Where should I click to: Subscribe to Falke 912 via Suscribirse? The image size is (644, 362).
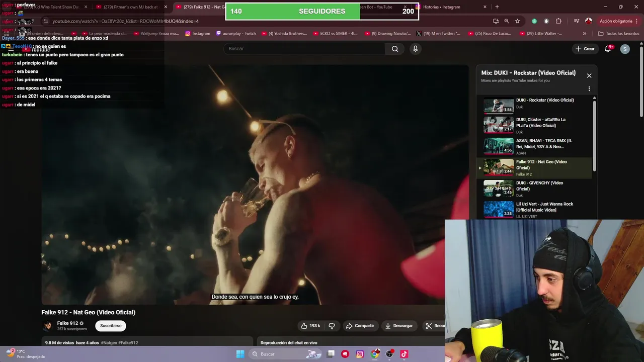[x=111, y=326]
